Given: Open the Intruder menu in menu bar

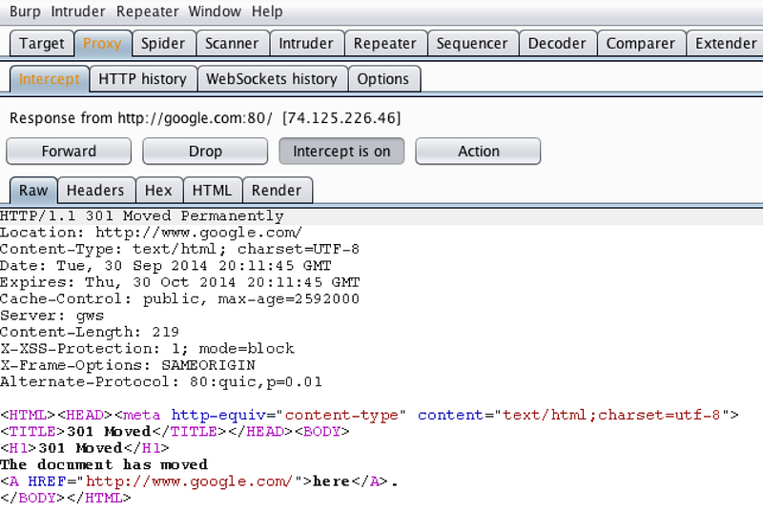Looking at the screenshot, I should click(78, 11).
